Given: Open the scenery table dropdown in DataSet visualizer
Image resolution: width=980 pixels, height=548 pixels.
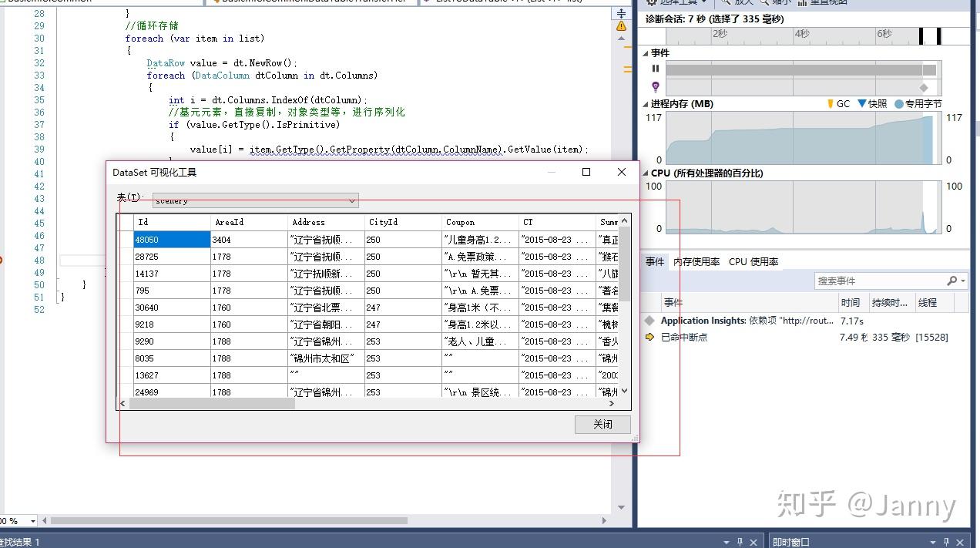Looking at the screenshot, I should click(x=353, y=200).
